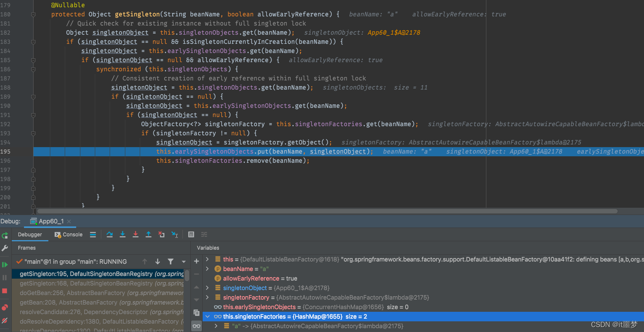Click Step Into icon
This screenshot has height=332, width=644.
123,234
